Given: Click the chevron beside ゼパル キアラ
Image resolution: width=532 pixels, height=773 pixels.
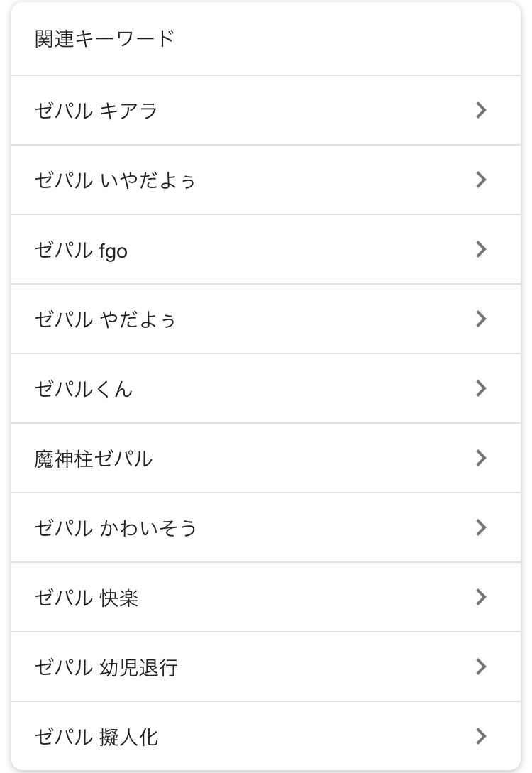Looking at the screenshot, I should (x=481, y=110).
